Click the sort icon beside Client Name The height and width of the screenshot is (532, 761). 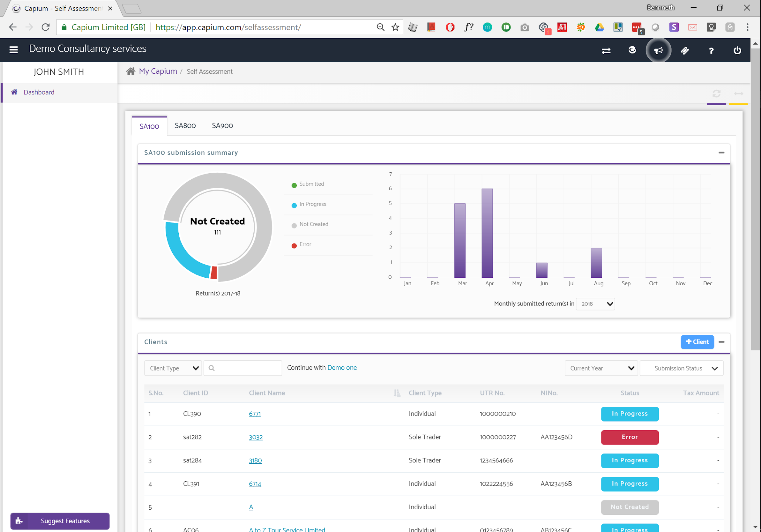pyautogui.click(x=397, y=393)
